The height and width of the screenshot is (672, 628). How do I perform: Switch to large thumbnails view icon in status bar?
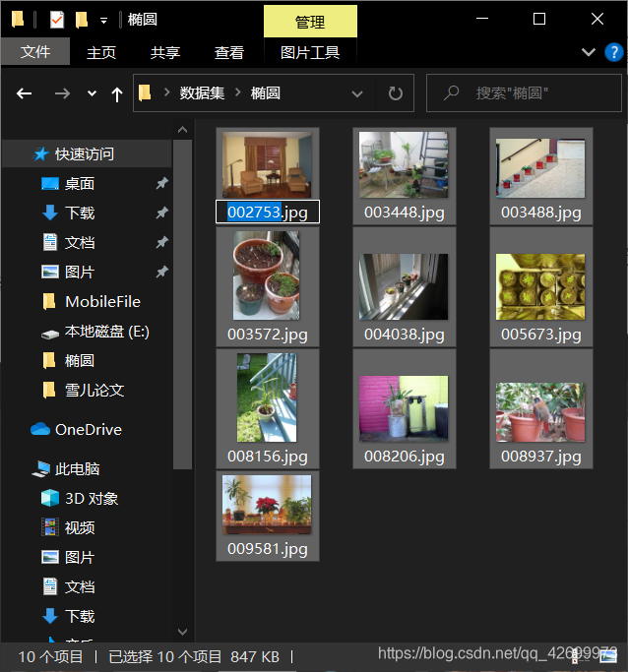click(x=608, y=656)
